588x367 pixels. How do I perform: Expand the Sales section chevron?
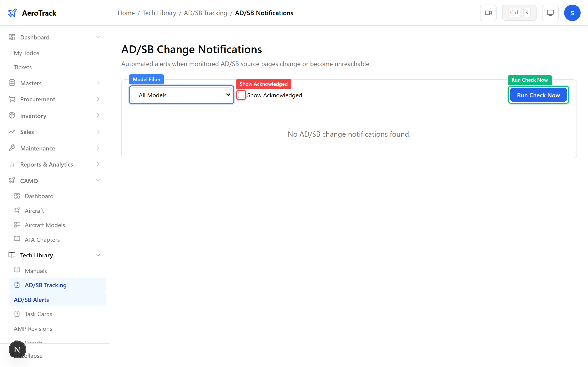coord(98,132)
